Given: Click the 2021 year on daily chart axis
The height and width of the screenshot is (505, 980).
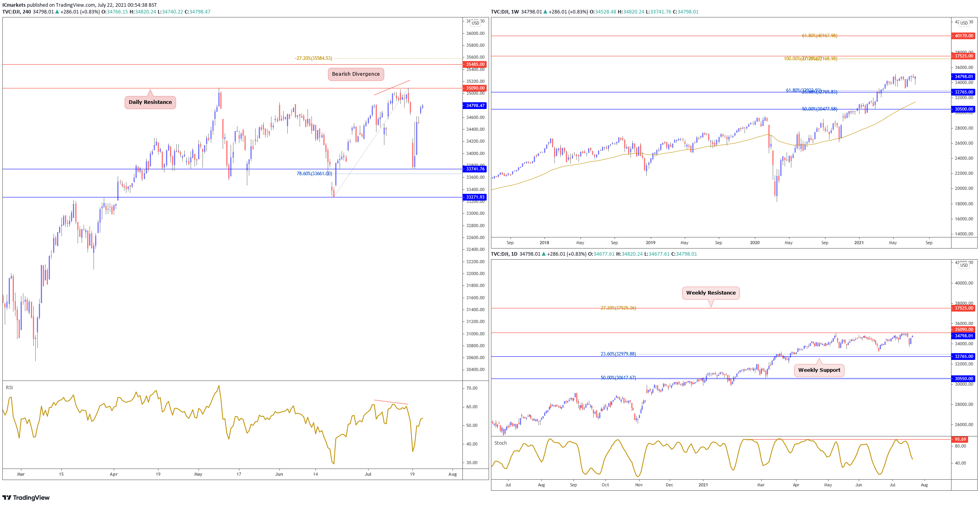Looking at the screenshot, I should click(703, 485).
